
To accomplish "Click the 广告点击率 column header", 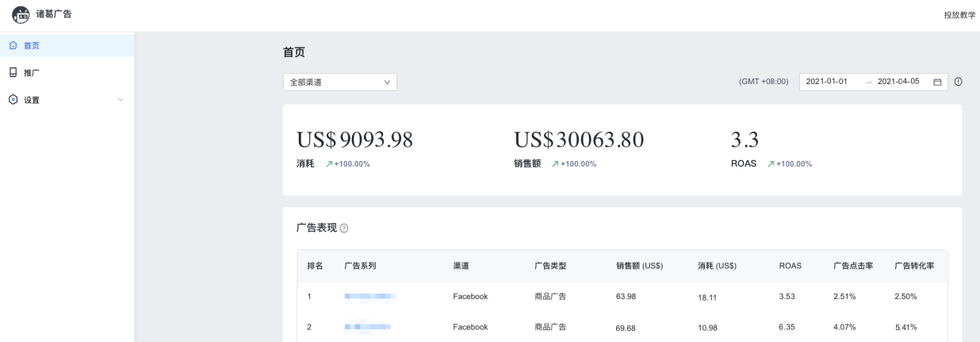I will [853, 266].
